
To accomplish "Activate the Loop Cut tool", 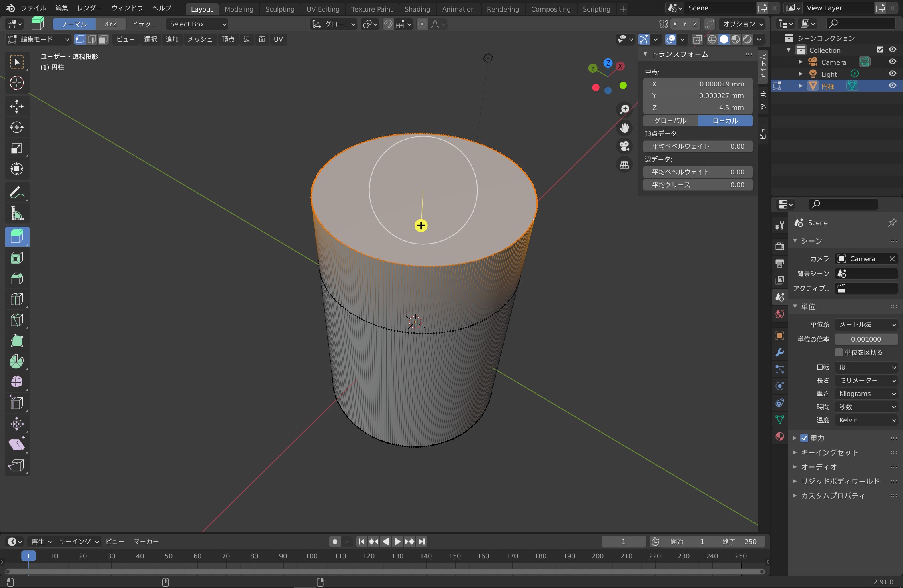I will [x=16, y=299].
